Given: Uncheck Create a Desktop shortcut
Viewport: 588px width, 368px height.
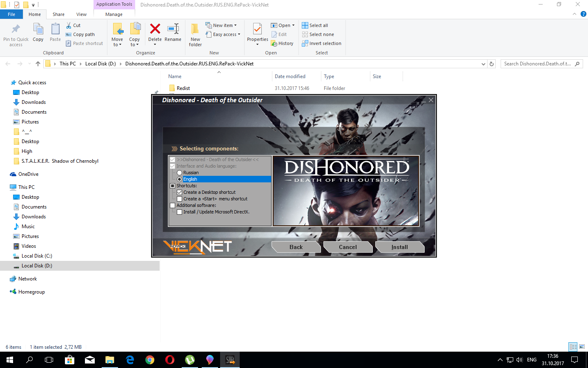Looking at the screenshot, I should [179, 192].
